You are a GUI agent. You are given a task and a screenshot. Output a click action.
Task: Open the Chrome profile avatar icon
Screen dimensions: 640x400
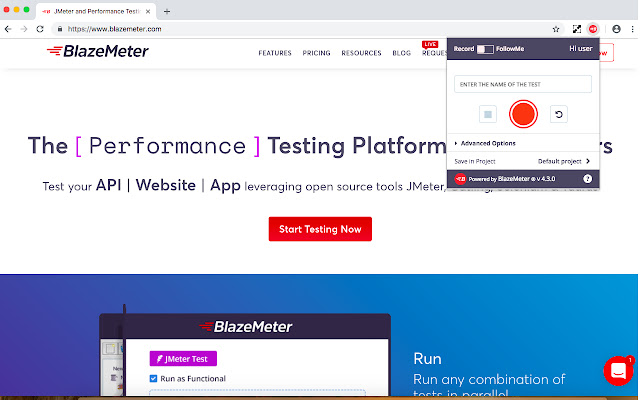616,29
